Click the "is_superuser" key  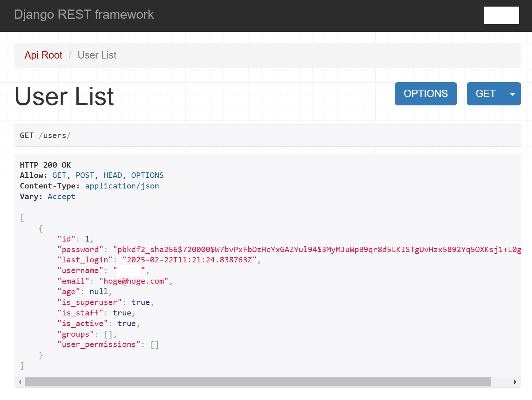coord(89,302)
